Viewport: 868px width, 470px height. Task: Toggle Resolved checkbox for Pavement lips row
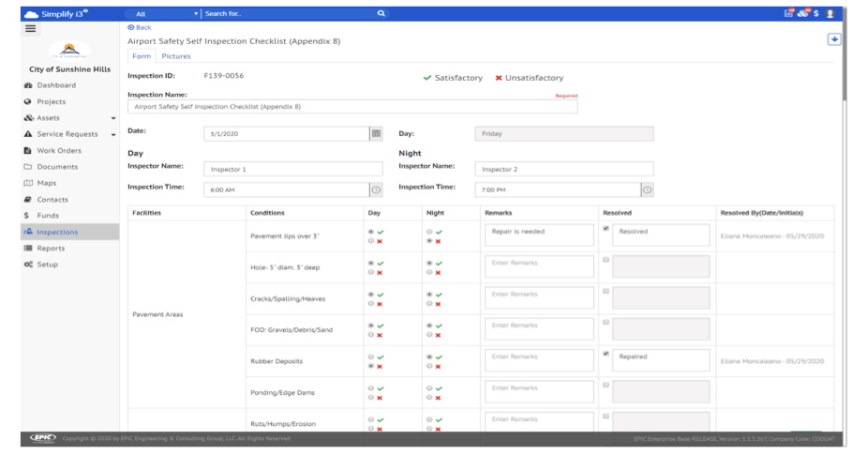(606, 228)
